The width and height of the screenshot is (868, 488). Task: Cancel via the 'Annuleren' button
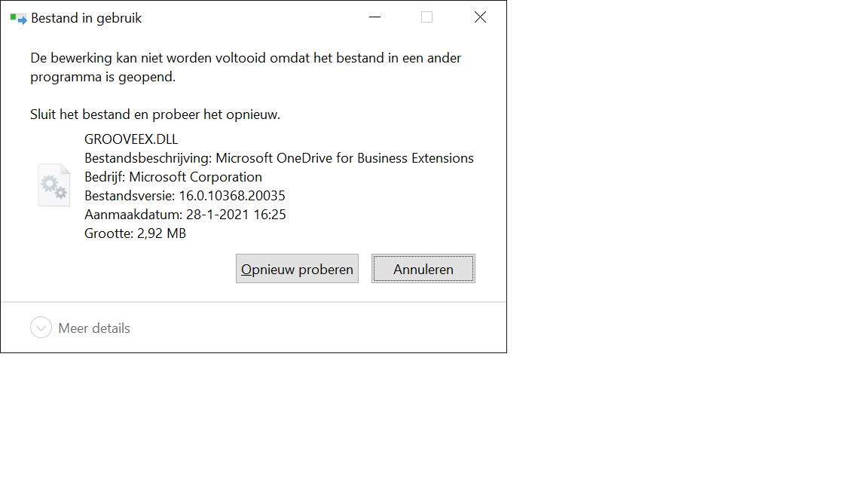click(423, 269)
